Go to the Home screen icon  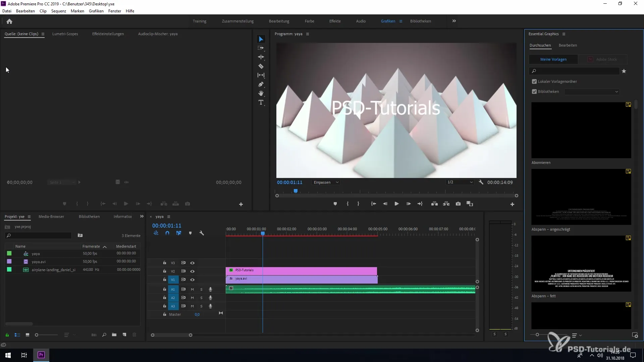pos(9,21)
